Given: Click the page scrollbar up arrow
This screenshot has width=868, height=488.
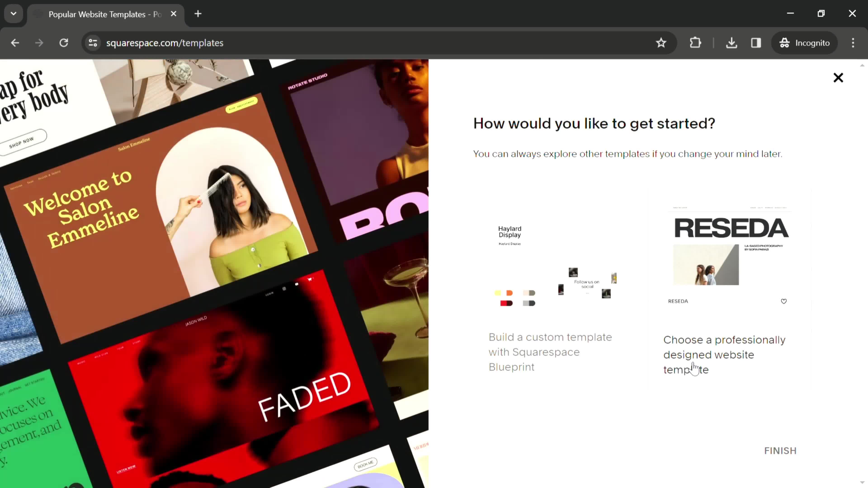Looking at the screenshot, I should [x=862, y=65].
